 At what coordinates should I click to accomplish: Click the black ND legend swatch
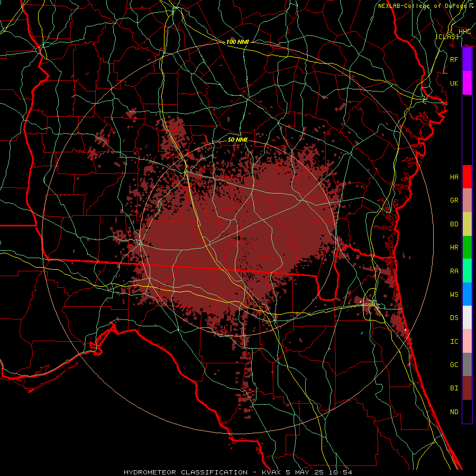click(467, 411)
